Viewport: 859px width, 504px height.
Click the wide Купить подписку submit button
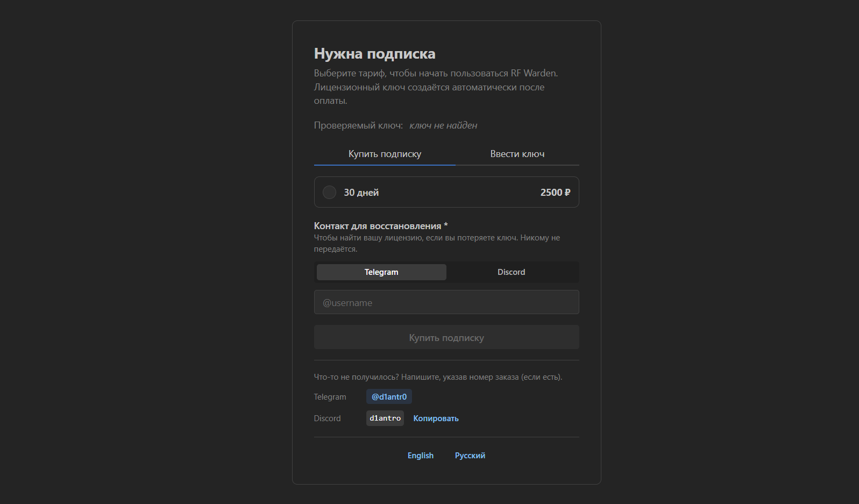point(446,337)
